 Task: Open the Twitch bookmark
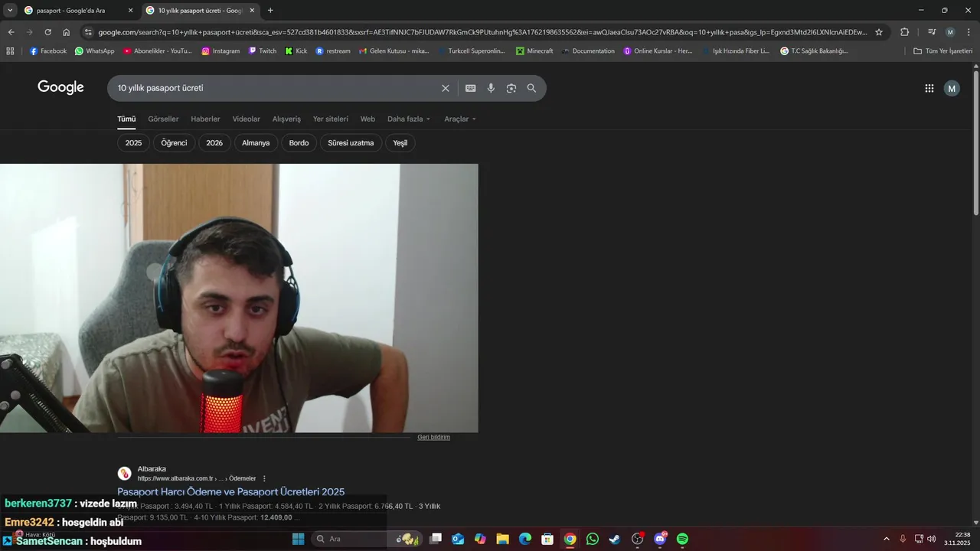point(263,51)
